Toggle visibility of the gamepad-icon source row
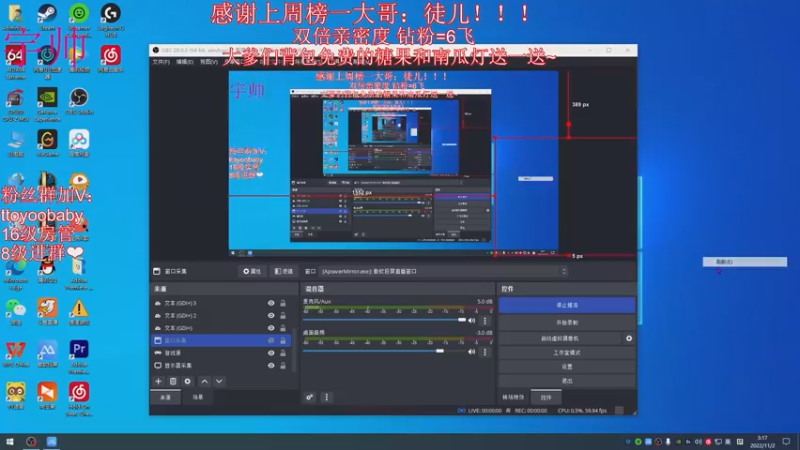Image resolution: width=800 pixels, height=450 pixels. [x=271, y=353]
